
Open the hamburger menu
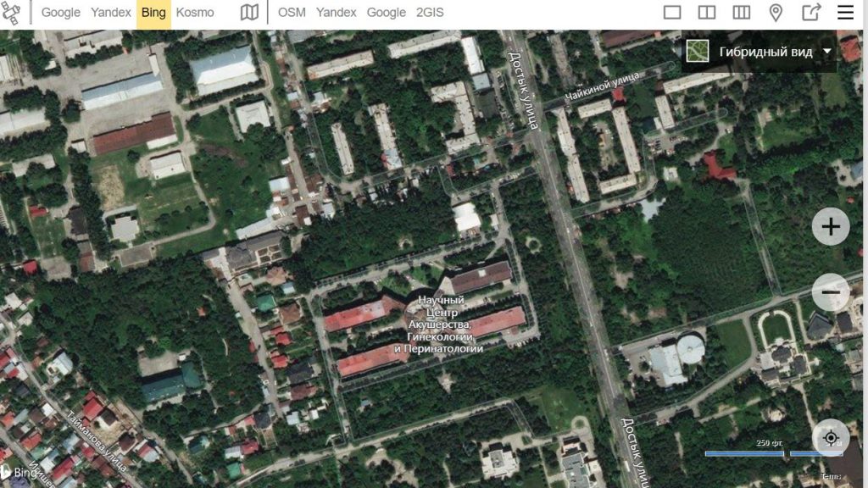point(845,12)
